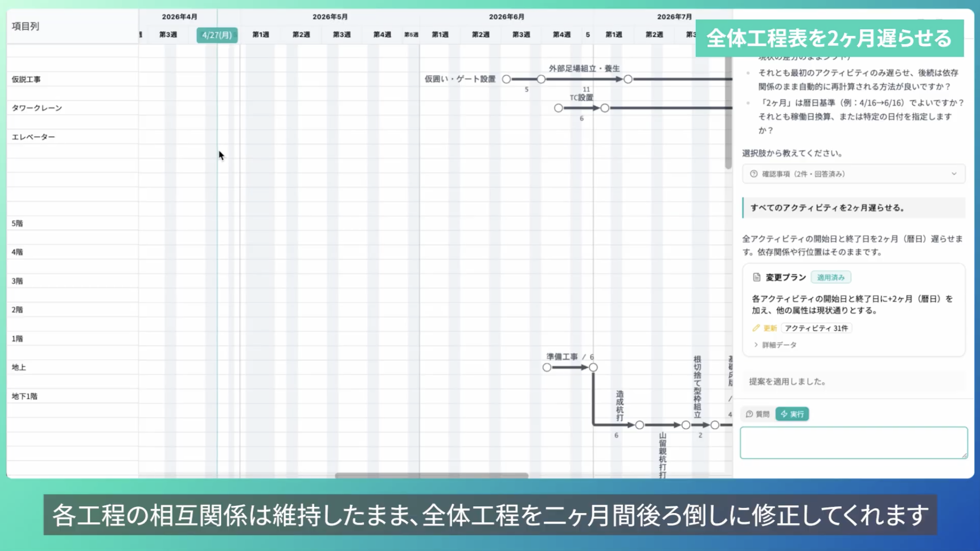Click the 準備工事 / 6 activity label
980x551 pixels.
[x=570, y=357]
